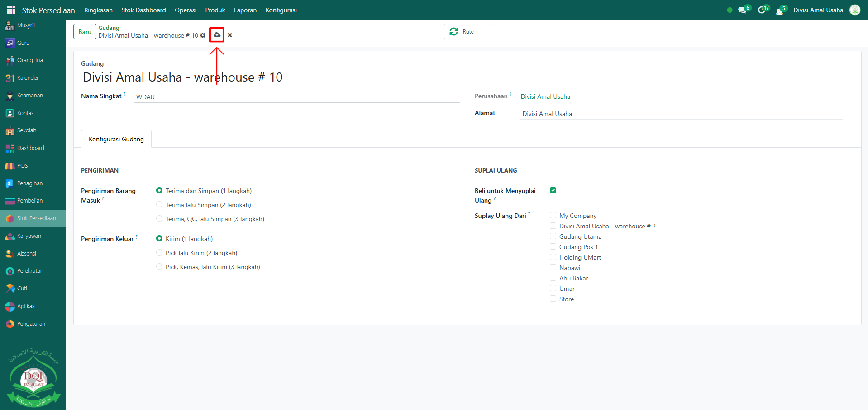Uncheck Beli untuk Menyuplai Ulang checkbox
Viewport: 868px width, 410px height.
(x=553, y=190)
